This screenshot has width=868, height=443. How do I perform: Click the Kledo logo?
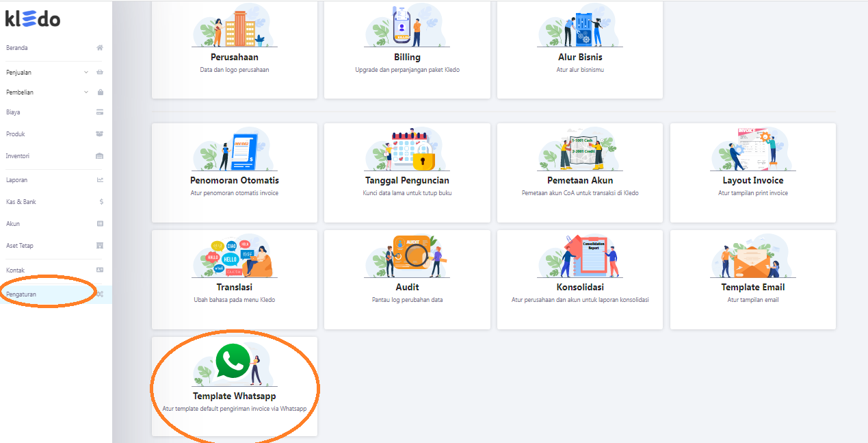point(33,19)
